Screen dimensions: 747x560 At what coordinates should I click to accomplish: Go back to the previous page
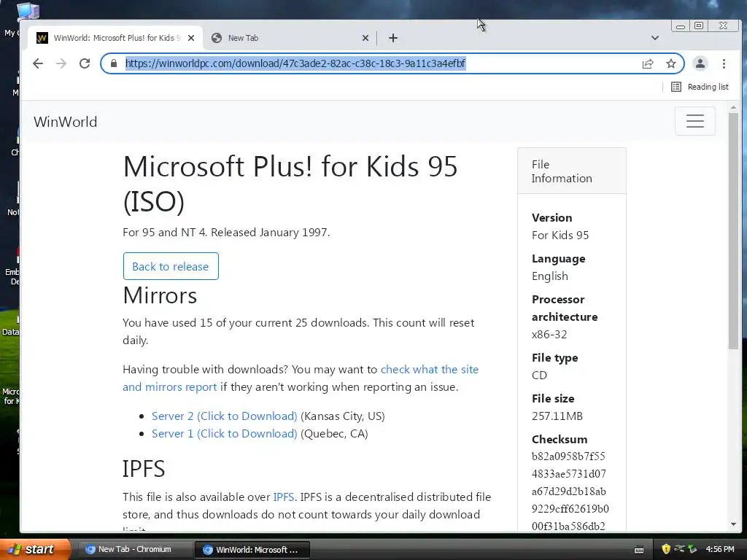click(38, 63)
